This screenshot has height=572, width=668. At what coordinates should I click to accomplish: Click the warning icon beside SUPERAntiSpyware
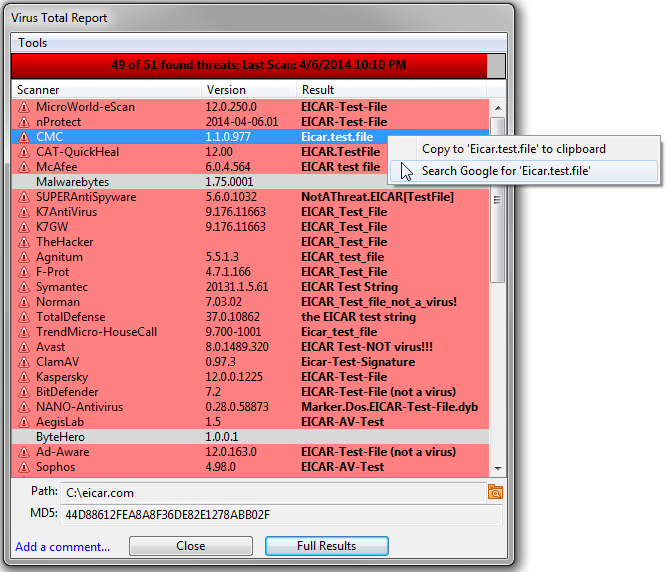click(24, 197)
